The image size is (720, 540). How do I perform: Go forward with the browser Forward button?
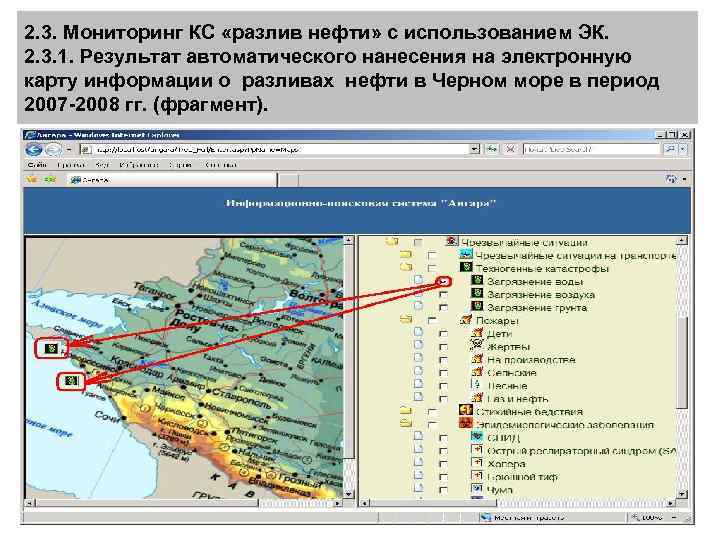(x=53, y=149)
